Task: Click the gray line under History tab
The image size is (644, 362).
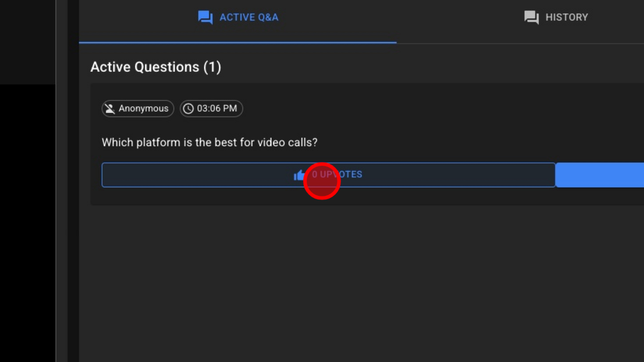Action: click(x=520, y=43)
